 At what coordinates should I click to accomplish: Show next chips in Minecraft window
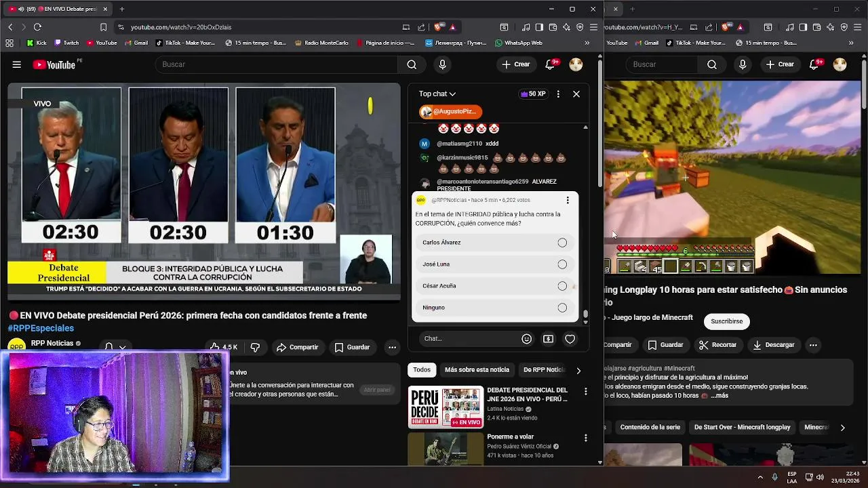[x=842, y=428]
